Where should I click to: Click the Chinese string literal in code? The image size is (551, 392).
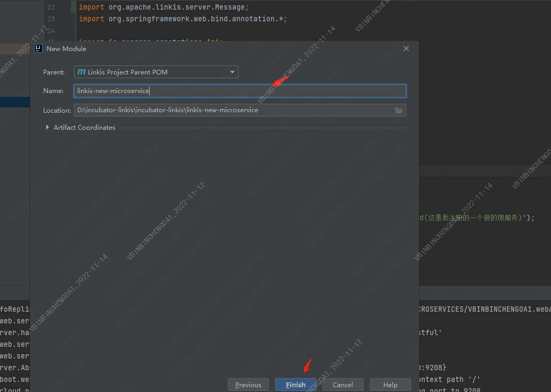[x=479, y=218]
